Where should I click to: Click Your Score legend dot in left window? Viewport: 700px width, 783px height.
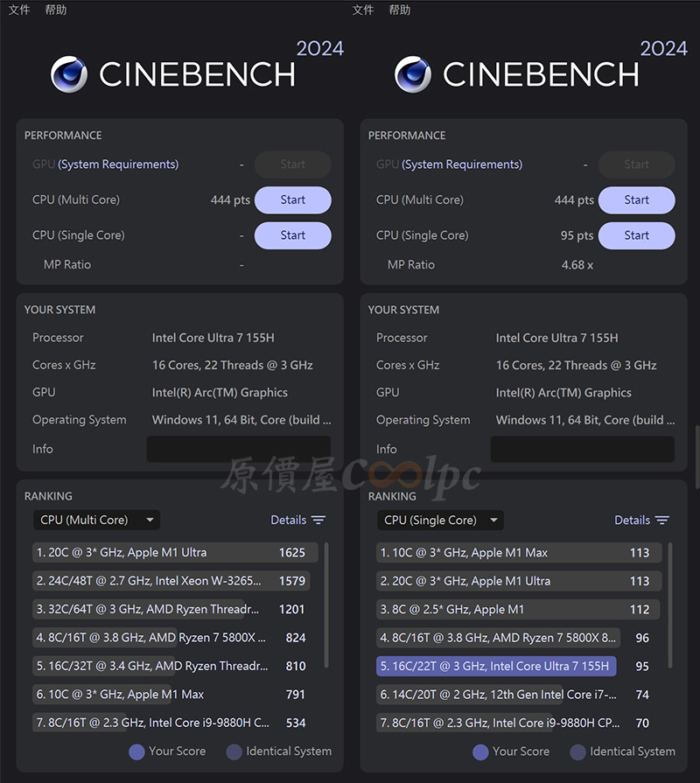(136, 752)
